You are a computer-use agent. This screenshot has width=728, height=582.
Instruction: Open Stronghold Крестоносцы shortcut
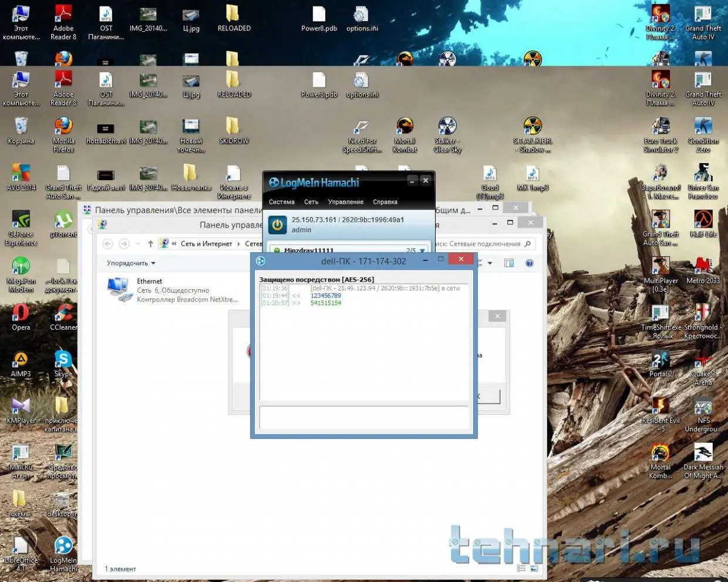click(703, 322)
